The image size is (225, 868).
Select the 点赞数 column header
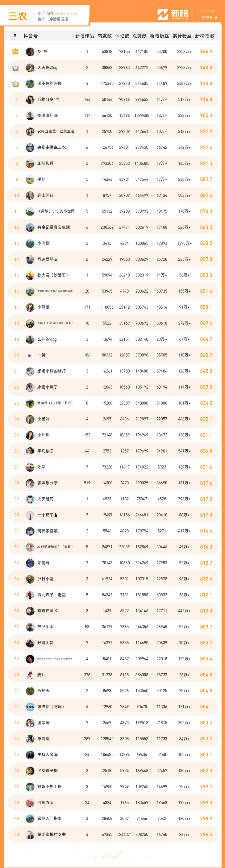tap(139, 36)
